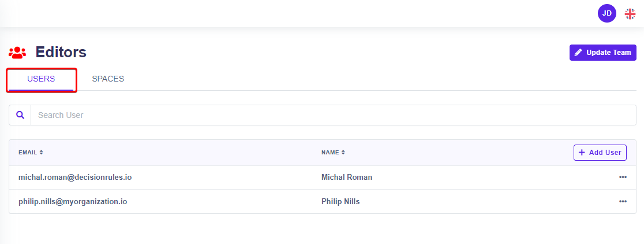Open the language flag selector

click(x=630, y=14)
